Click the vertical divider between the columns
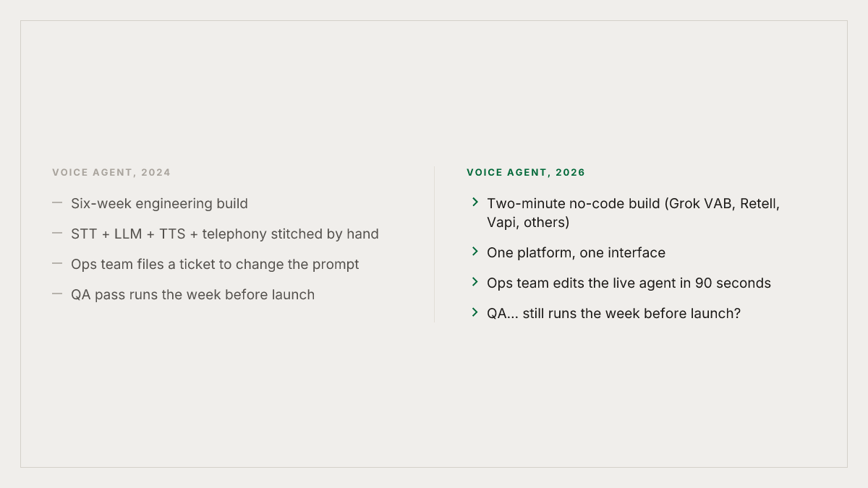 tap(434, 244)
